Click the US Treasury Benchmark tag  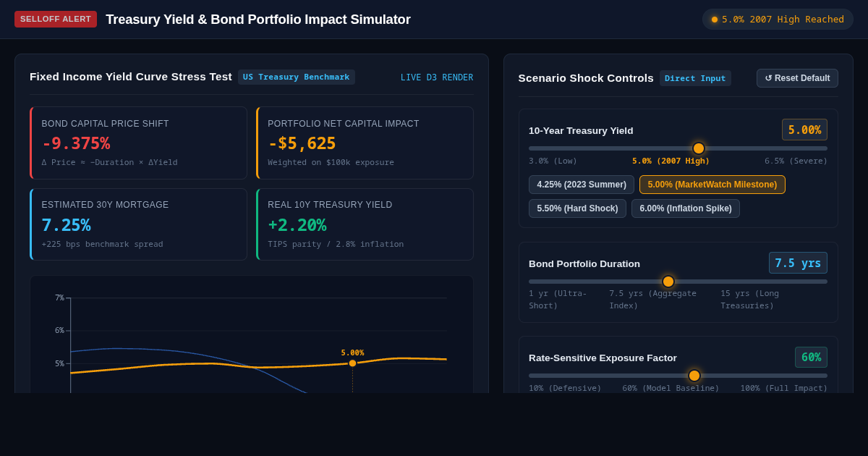coord(297,77)
